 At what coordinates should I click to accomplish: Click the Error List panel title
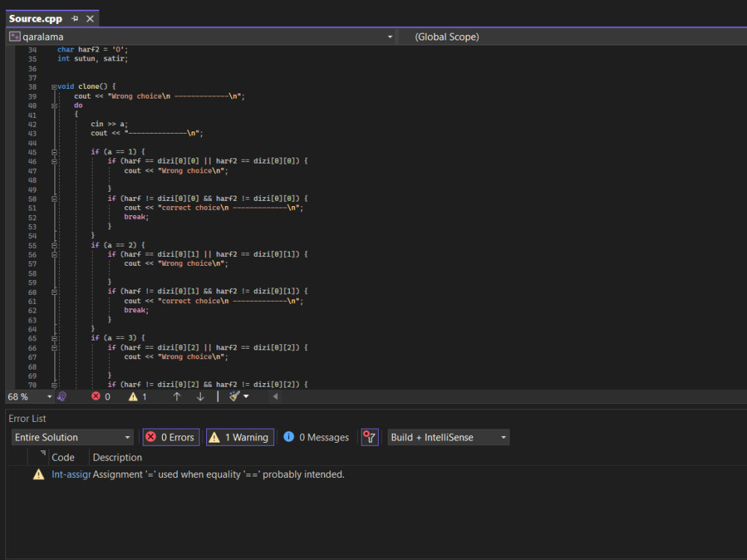click(27, 419)
